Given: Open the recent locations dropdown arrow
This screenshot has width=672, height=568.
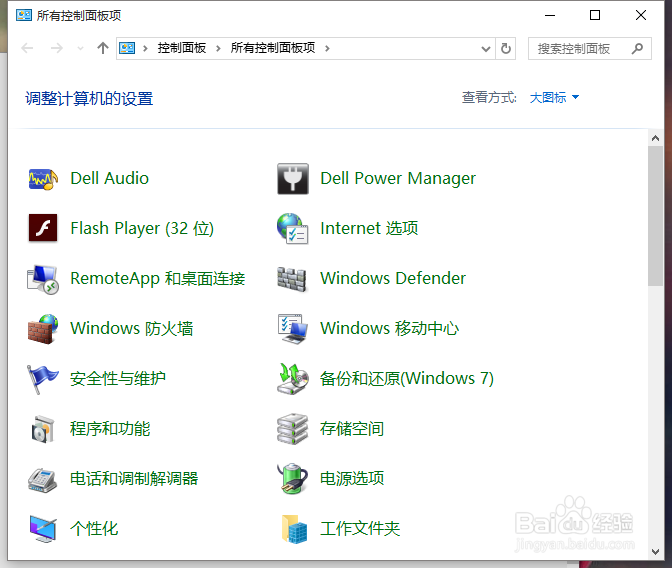Looking at the screenshot, I should coord(80,48).
